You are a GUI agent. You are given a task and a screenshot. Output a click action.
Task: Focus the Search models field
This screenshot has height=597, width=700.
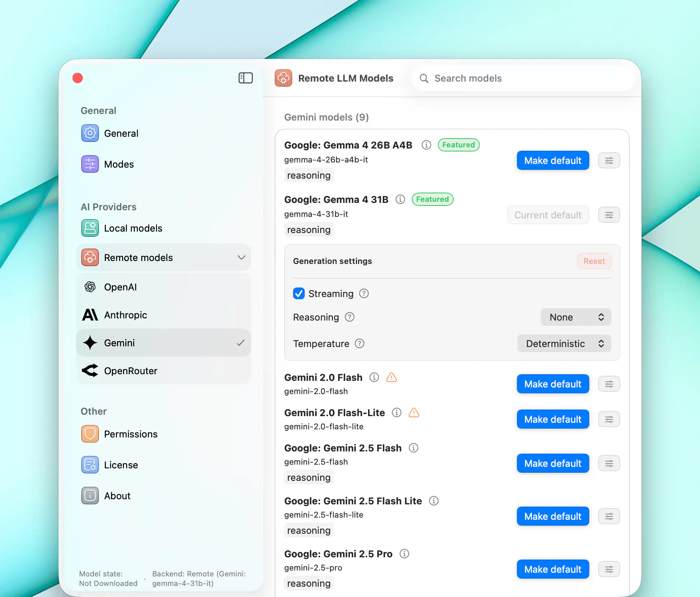click(x=524, y=78)
